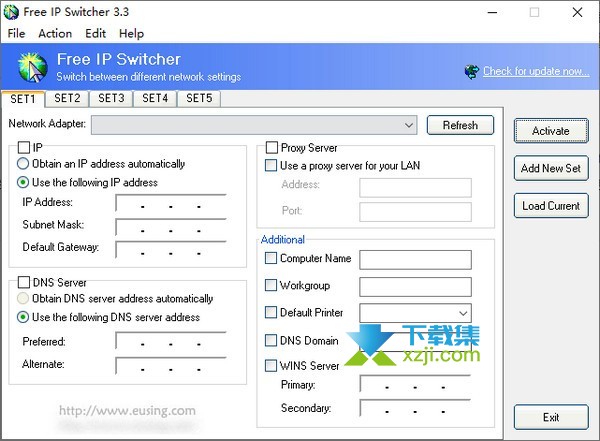Enable the Proxy Server checkbox
The height and width of the screenshot is (441, 600).
(x=272, y=147)
